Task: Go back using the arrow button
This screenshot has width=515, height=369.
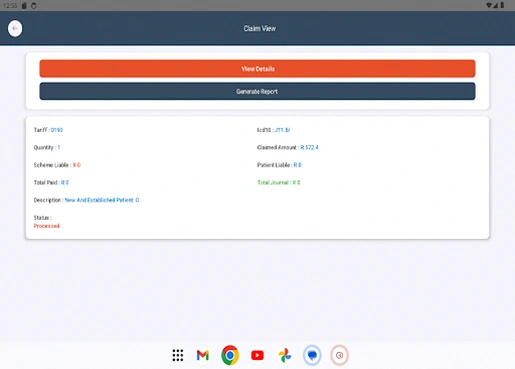Action: [x=15, y=28]
